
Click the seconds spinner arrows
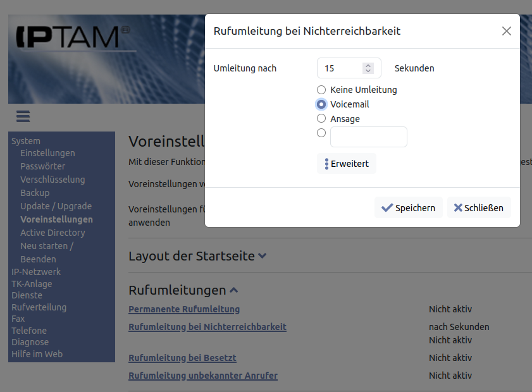(x=368, y=68)
